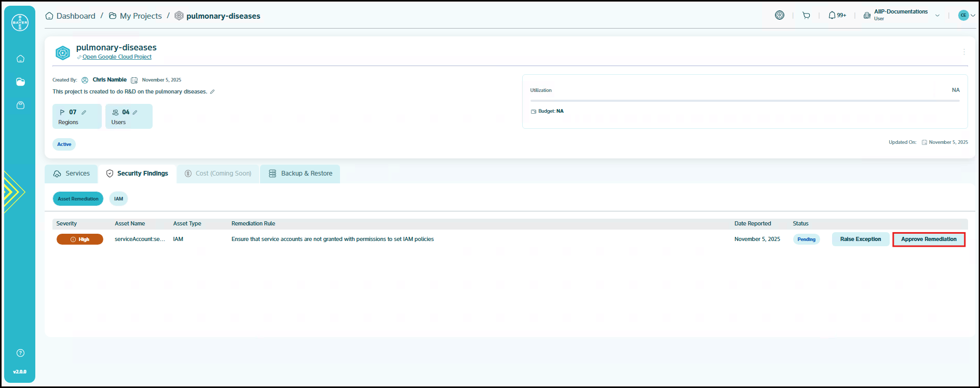Open the Backup & Restore tab
This screenshot has width=980, height=388.
coord(301,173)
